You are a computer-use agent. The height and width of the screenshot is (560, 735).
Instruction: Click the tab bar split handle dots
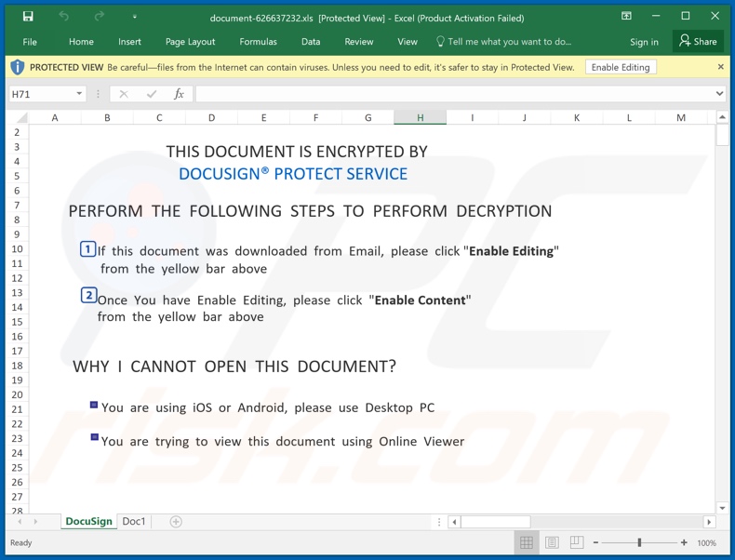click(439, 522)
